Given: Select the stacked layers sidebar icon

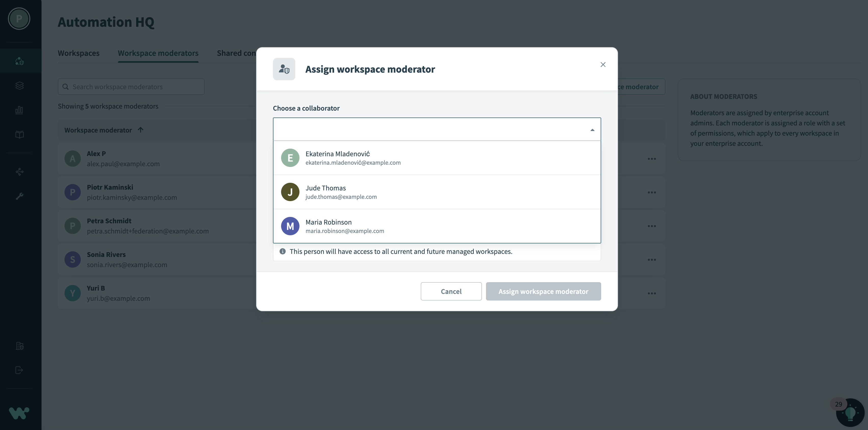Looking at the screenshot, I should (x=19, y=86).
